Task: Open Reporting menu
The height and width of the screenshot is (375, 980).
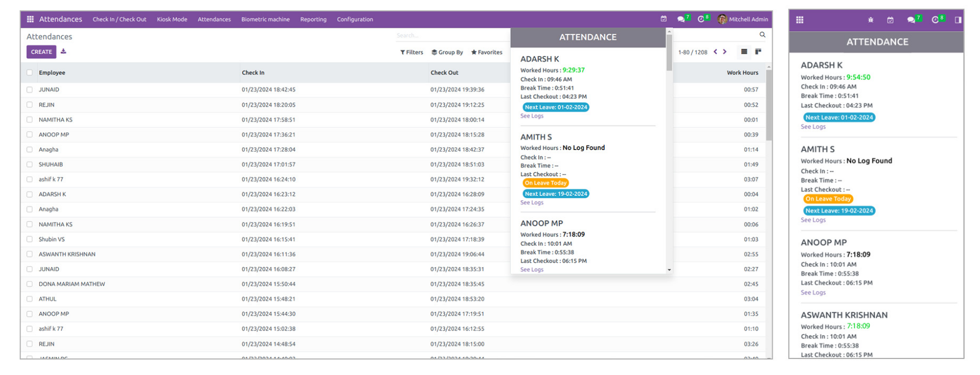Action: (313, 19)
